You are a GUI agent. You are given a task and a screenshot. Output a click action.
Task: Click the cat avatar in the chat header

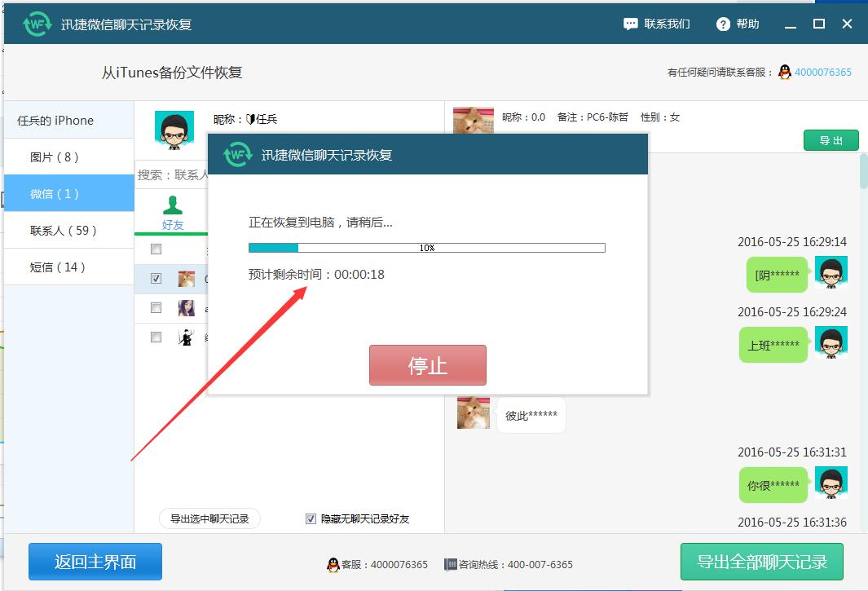(473, 120)
